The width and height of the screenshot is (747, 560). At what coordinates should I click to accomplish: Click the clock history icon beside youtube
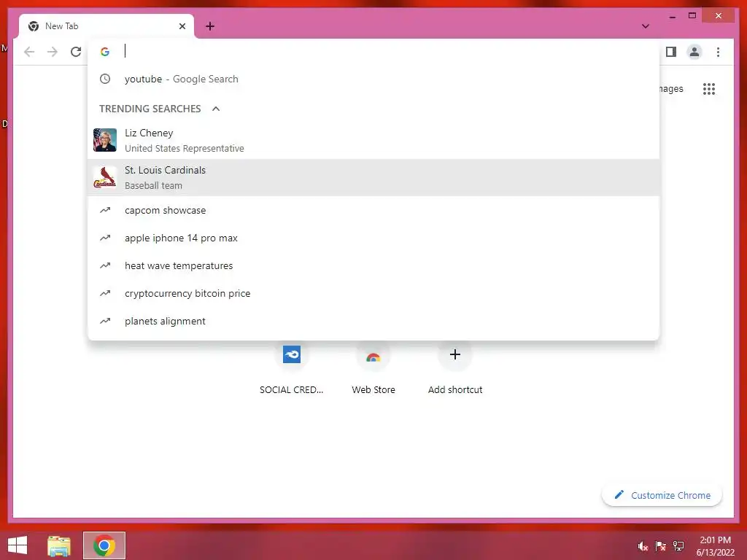105,79
